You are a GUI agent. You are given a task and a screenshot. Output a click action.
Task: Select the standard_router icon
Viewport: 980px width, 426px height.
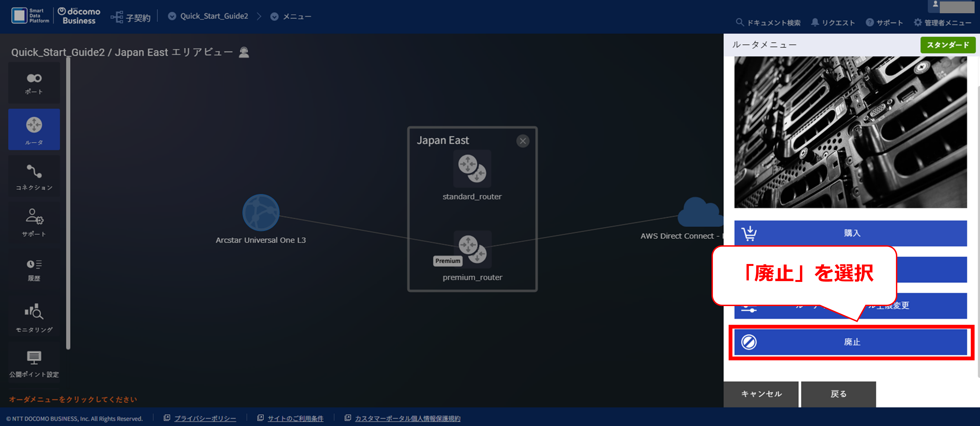point(472,169)
